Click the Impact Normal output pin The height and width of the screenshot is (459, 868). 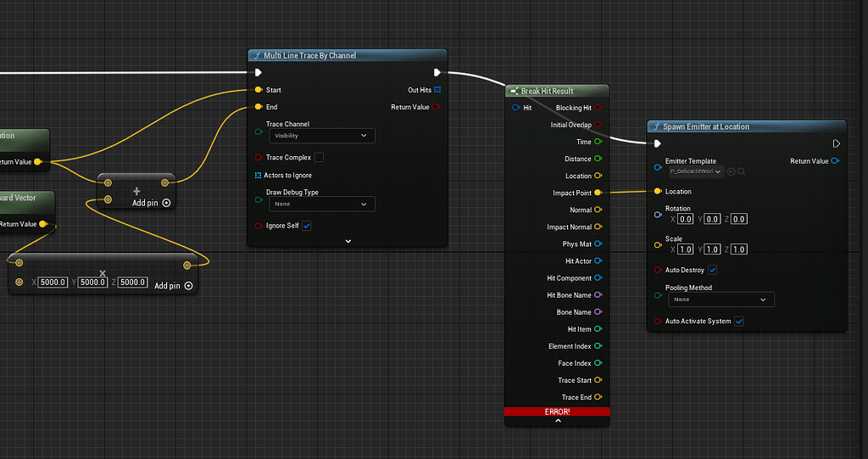598,227
